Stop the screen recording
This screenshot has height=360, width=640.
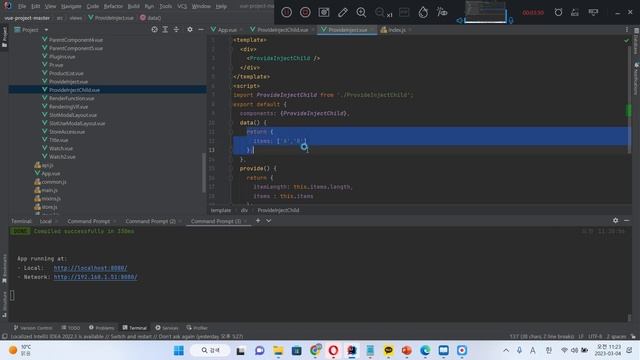(305, 12)
